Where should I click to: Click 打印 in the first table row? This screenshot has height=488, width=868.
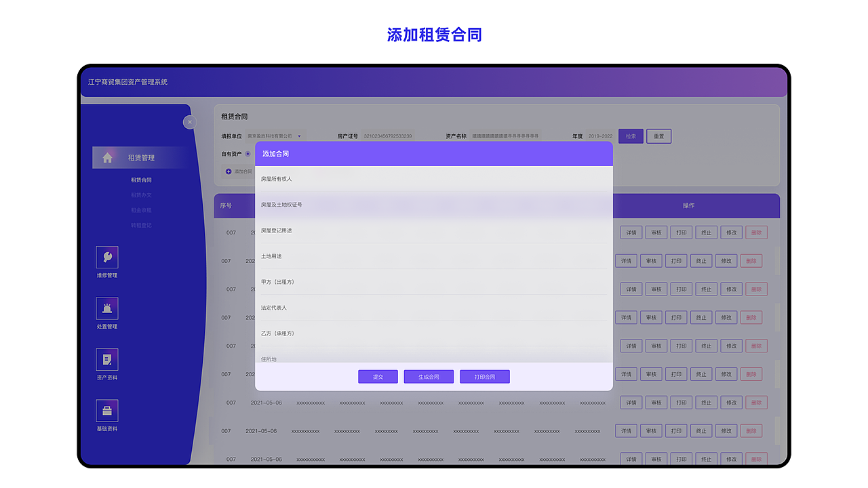tap(682, 232)
